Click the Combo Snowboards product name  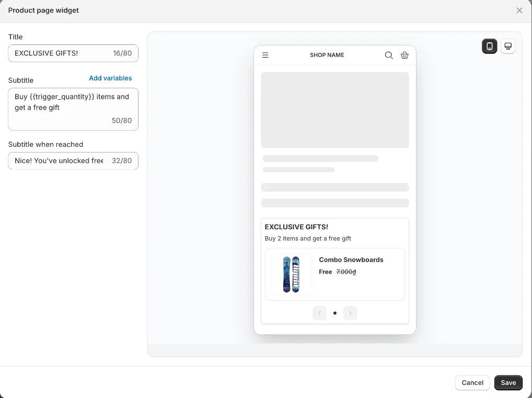351,260
